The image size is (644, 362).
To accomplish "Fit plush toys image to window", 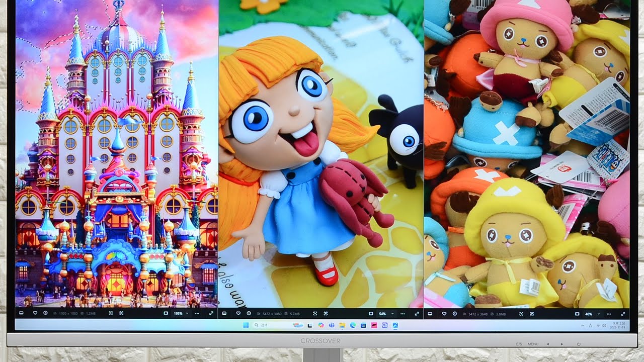I will [521, 314].
